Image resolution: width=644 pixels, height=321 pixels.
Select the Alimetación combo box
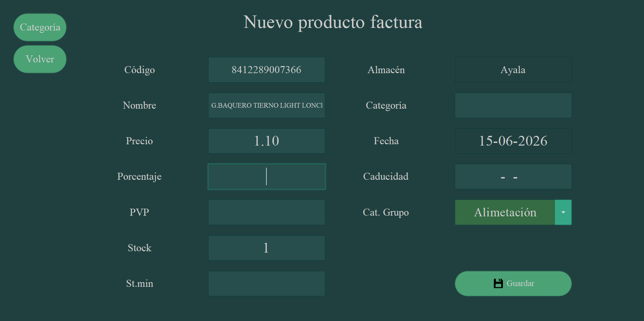[x=513, y=212]
